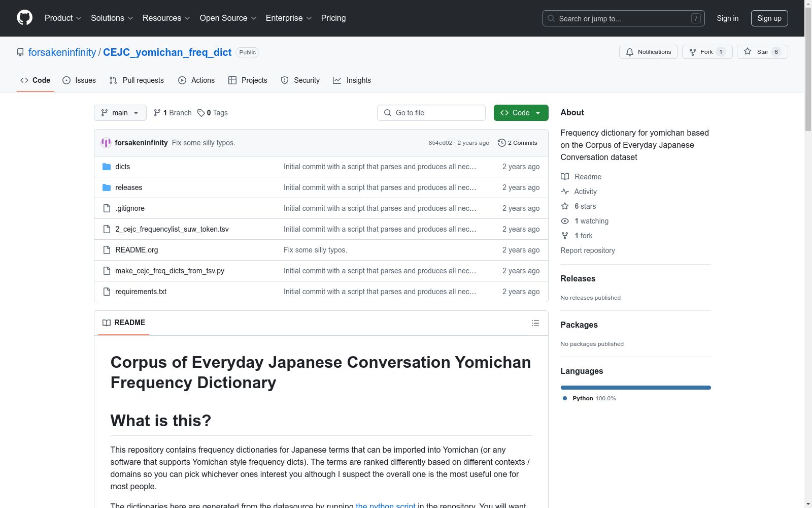812x508 pixels.
Task: Open the Releases heading link
Action: 578,278
